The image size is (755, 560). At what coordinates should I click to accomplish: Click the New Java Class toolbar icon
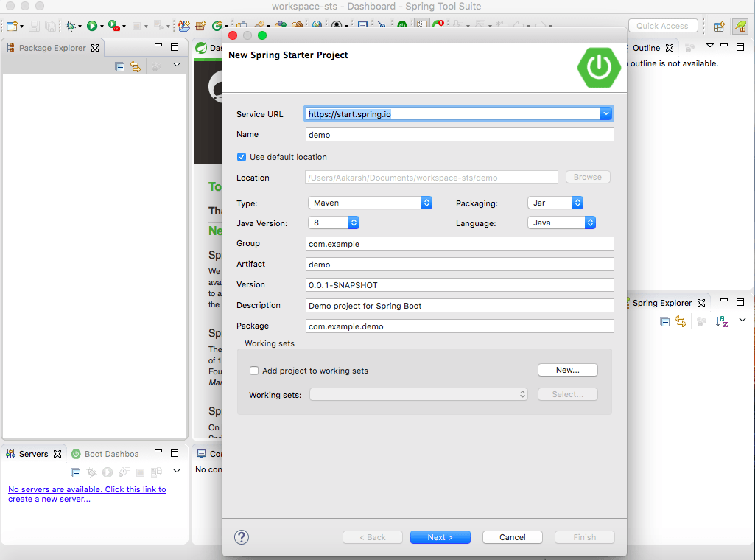tap(217, 26)
